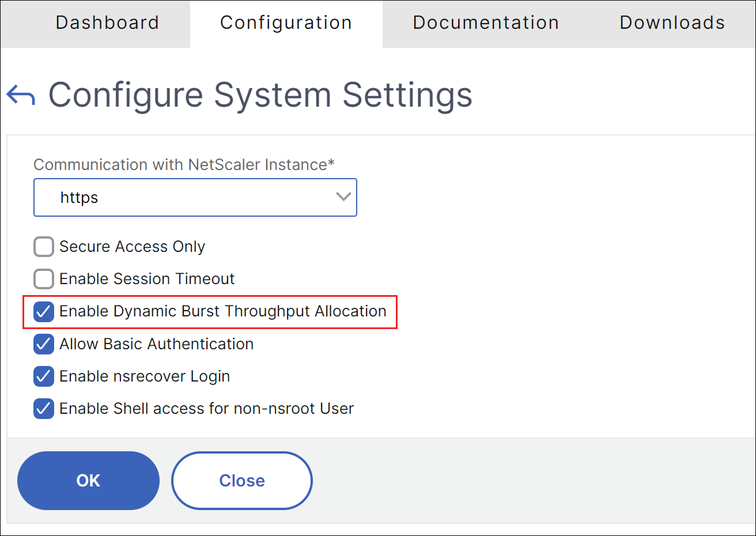Screen dimensions: 756x536
Task: Click the Communication with NetScaler Instance label
Action: click(x=184, y=165)
